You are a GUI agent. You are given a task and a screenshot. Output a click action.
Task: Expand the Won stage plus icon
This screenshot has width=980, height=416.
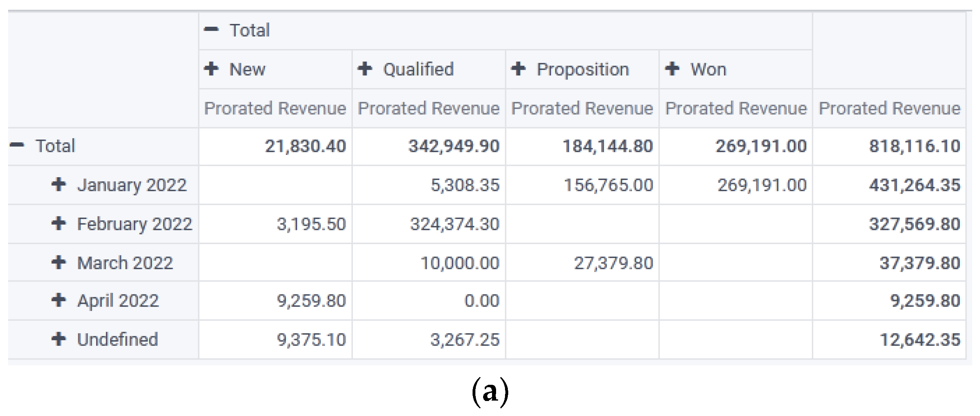[x=672, y=69]
